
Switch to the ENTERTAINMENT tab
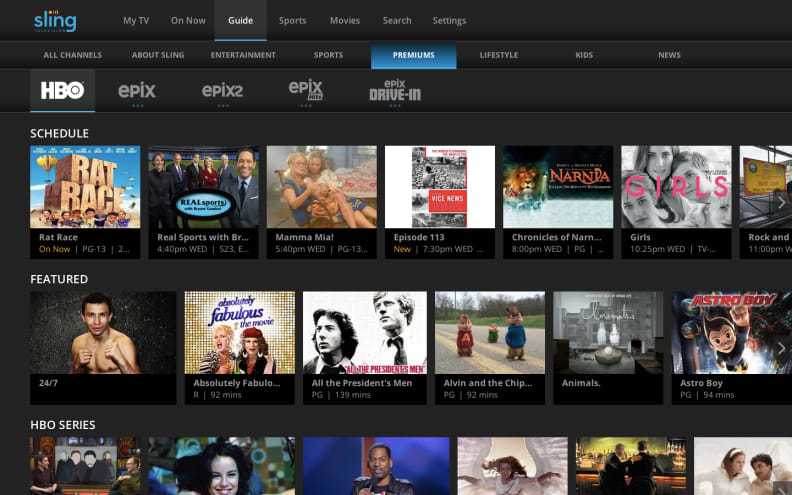(x=243, y=55)
